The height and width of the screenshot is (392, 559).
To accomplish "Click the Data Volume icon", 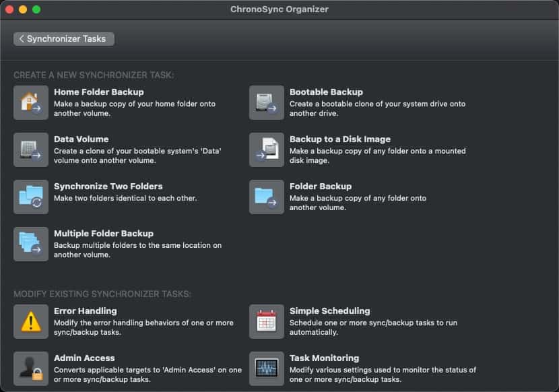I will (31, 150).
